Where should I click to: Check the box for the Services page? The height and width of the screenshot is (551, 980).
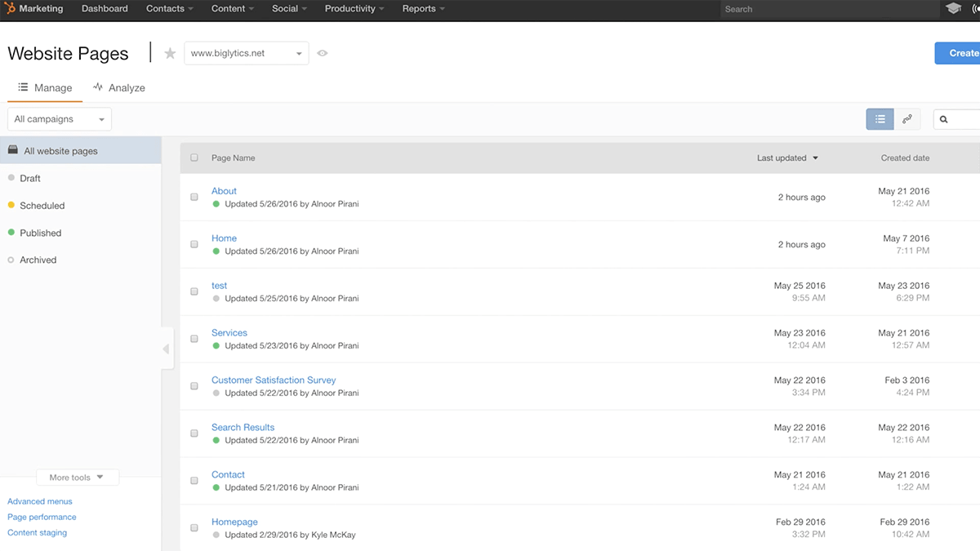click(194, 339)
